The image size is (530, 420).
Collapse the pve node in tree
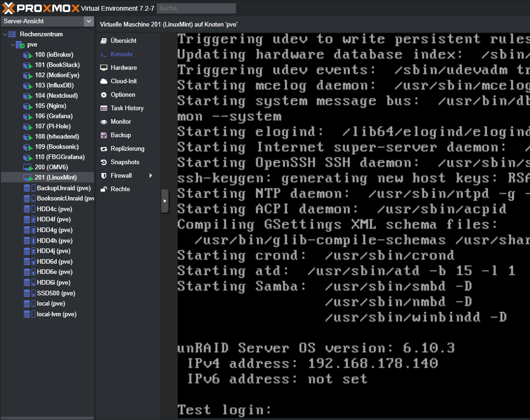pyautogui.click(x=13, y=45)
